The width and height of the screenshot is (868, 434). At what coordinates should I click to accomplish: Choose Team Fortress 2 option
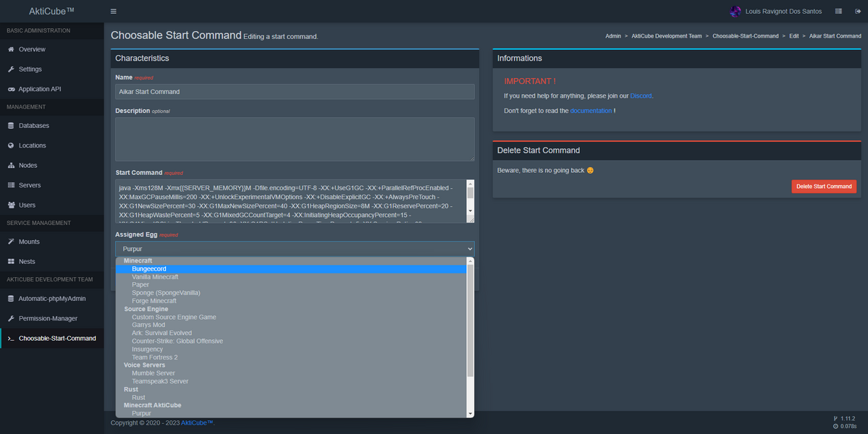[x=291, y=357]
